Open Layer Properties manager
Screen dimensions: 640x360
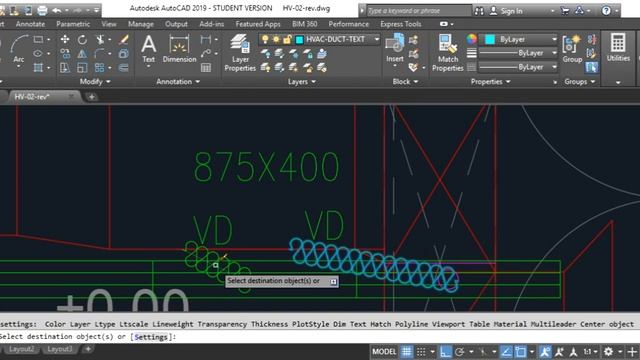(x=240, y=53)
